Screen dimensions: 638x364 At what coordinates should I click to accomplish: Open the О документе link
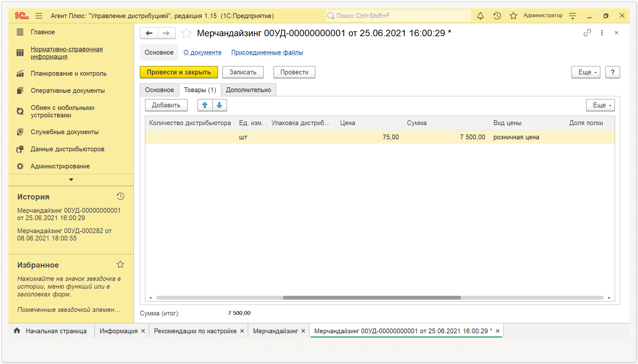[x=203, y=52]
